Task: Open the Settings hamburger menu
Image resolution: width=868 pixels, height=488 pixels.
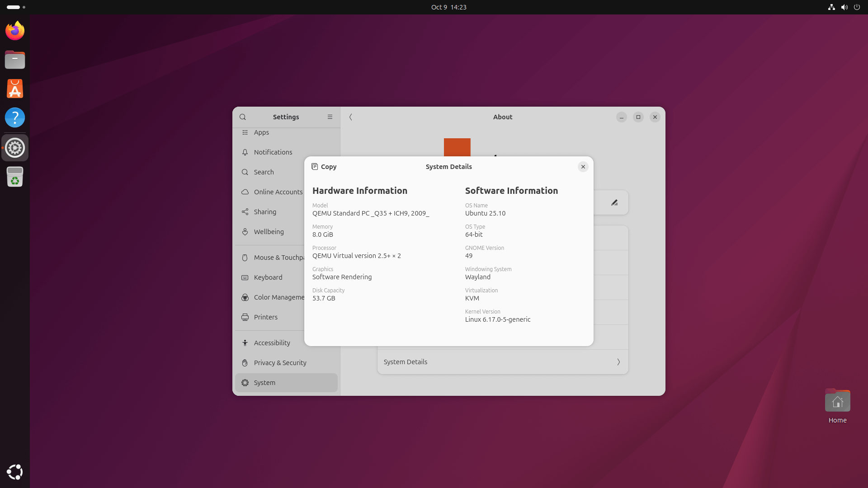Action: click(x=330, y=117)
